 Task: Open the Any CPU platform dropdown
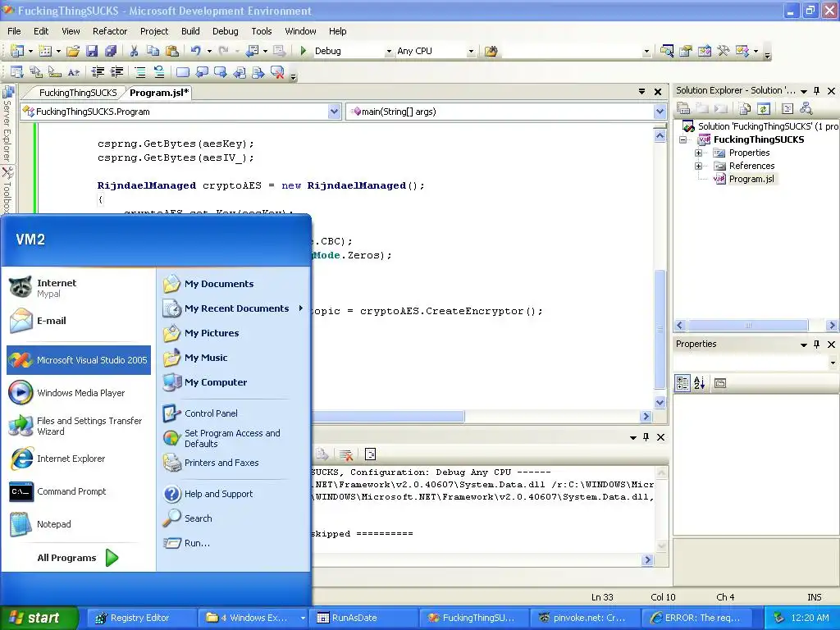pos(471,52)
